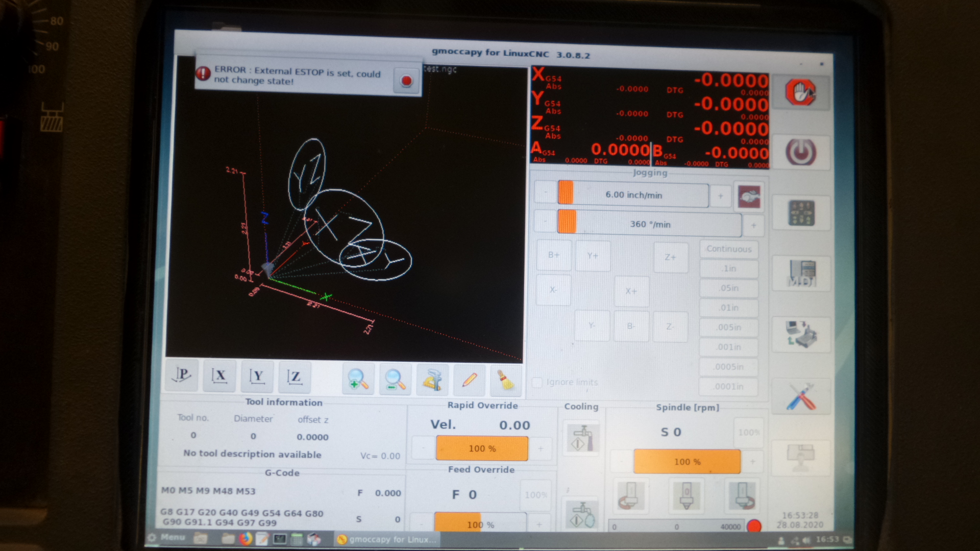This screenshot has width=980, height=551.
Task: Start spindle forward rotation
Action: (x=743, y=495)
